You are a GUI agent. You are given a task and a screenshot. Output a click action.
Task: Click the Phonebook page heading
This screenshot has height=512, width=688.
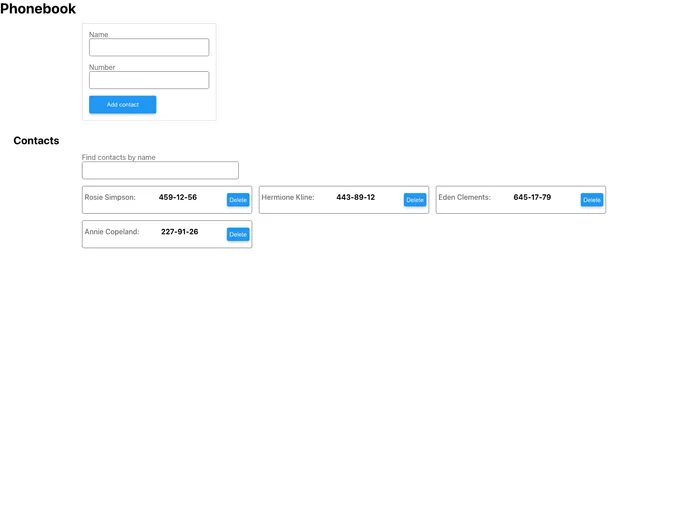coord(38,9)
